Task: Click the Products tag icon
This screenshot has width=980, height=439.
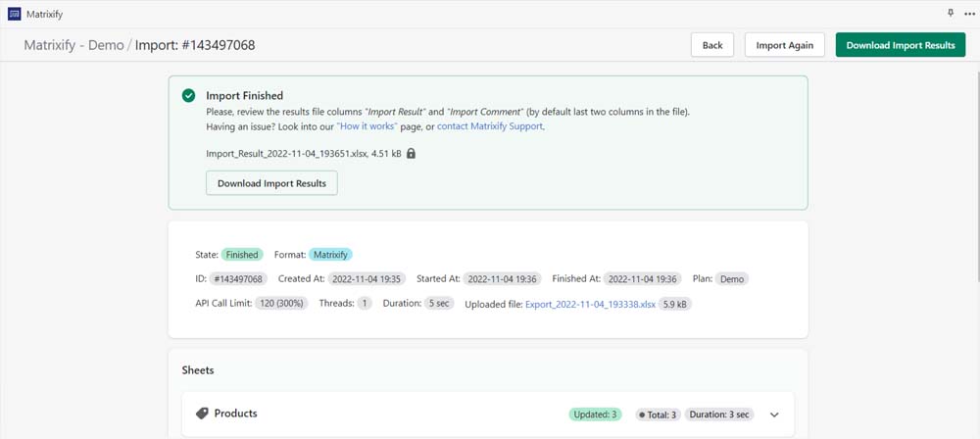Action: pyautogui.click(x=201, y=414)
